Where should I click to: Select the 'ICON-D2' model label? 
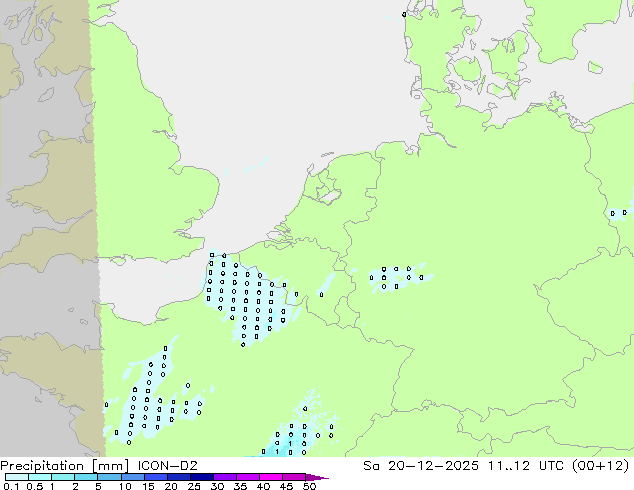coord(167,466)
